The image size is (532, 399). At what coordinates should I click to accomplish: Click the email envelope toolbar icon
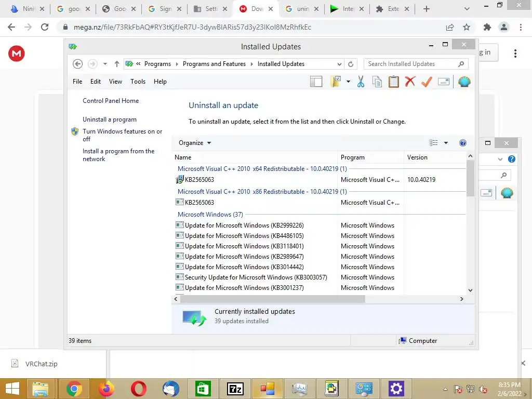(444, 82)
